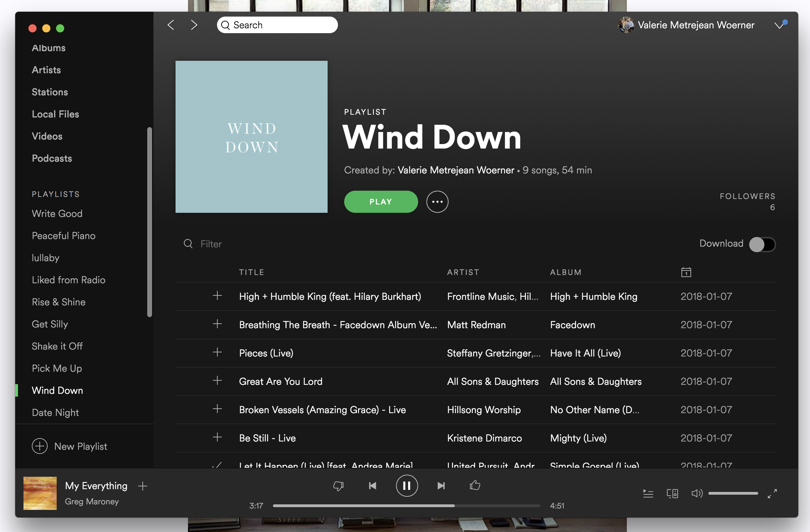Viewport: 810px width, 532px height.
Task: Open Podcasts in the sidebar
Action: coord(52,158)
